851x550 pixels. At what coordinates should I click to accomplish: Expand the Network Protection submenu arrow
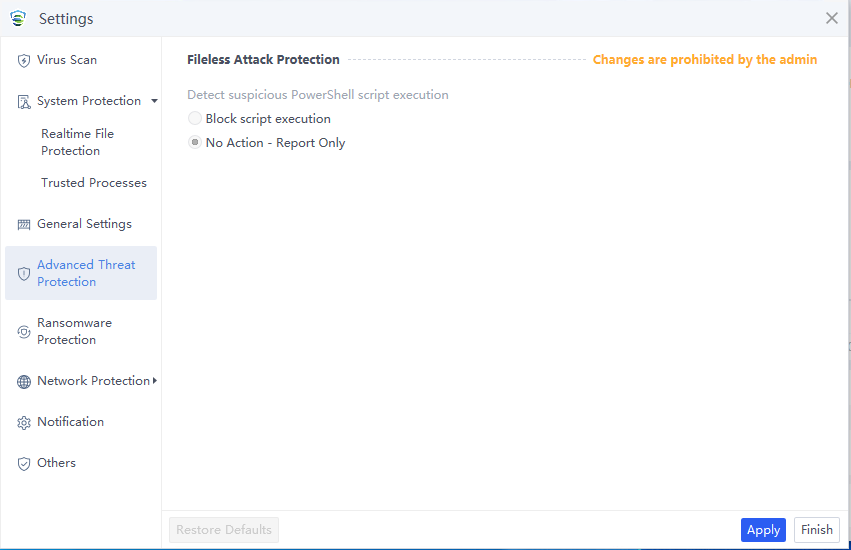tap(155, 381)
